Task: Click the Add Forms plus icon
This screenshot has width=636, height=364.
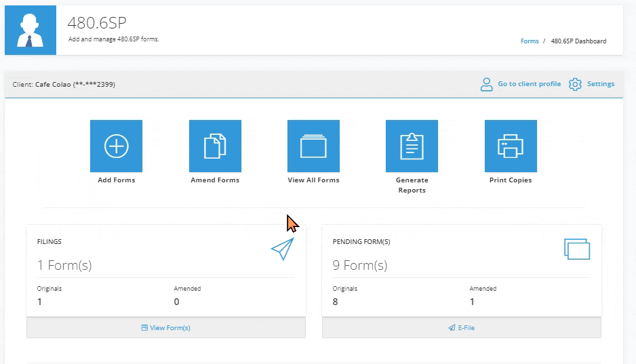Action: pos(116,146)
